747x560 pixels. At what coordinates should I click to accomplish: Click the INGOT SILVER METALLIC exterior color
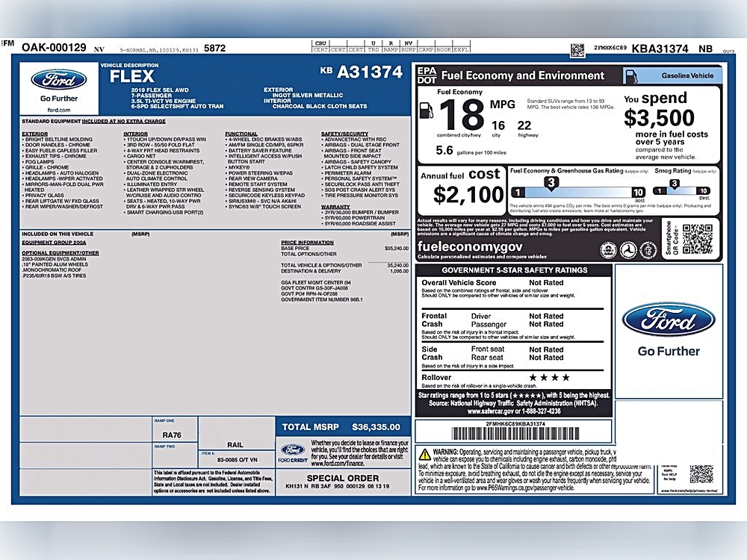[x=308, y=96]
